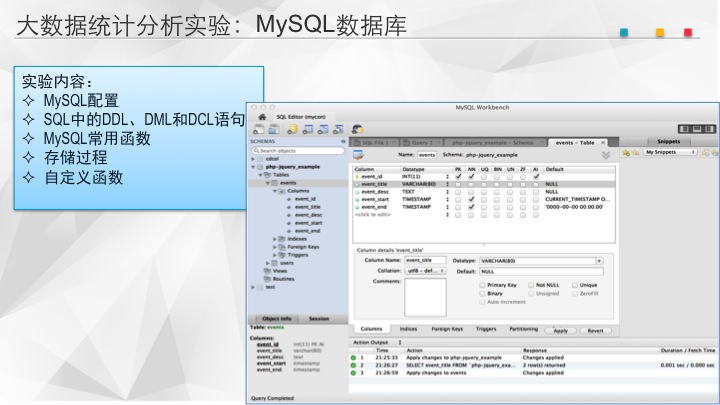The height and width of the screenshot is (405, 720).
Task: Toggle the Primary Key checkbox
Action: (481, 285)
